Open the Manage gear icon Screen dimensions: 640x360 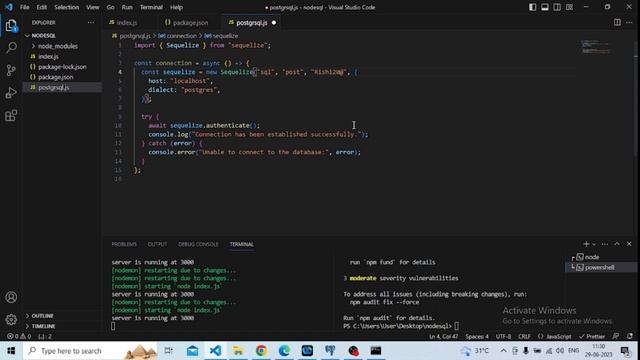pyautogui.click(x=11, y=319)
